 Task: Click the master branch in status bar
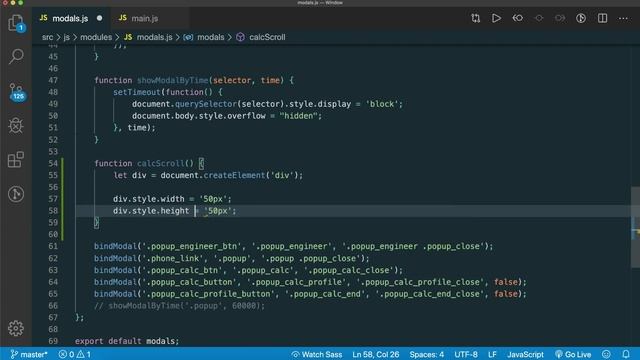(x=29, y=354)
